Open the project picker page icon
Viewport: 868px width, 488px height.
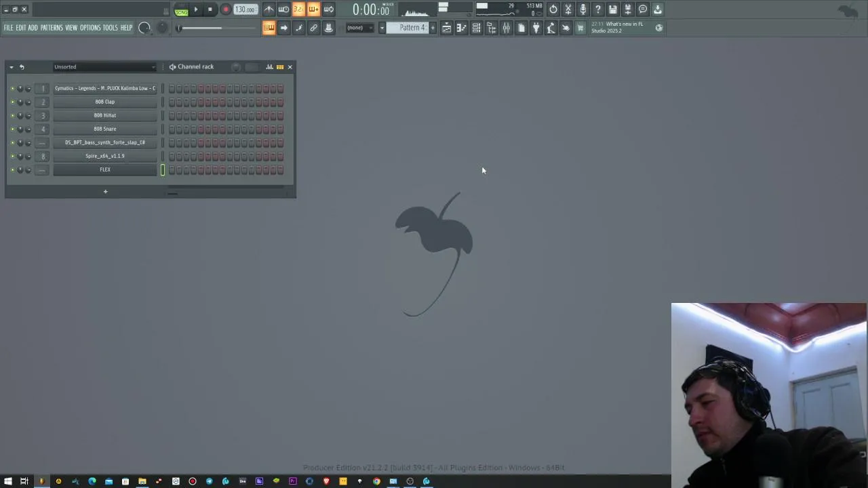pyautogui.click(x=521, y=28)
